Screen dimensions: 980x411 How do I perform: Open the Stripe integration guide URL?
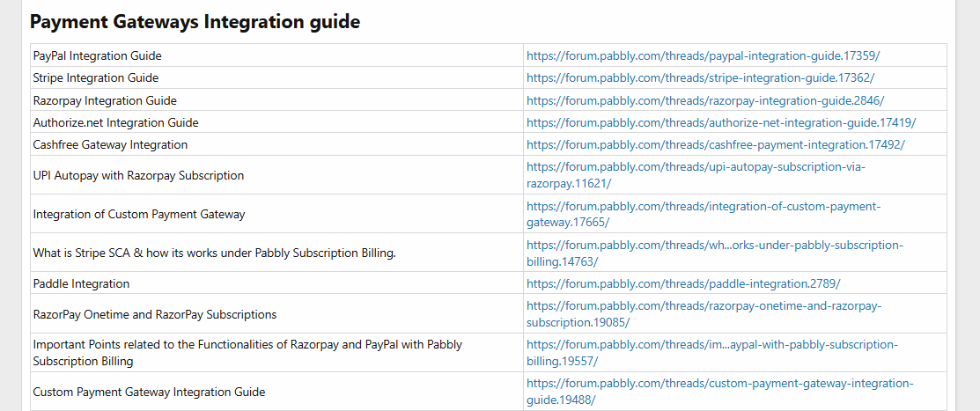(700, 78)
